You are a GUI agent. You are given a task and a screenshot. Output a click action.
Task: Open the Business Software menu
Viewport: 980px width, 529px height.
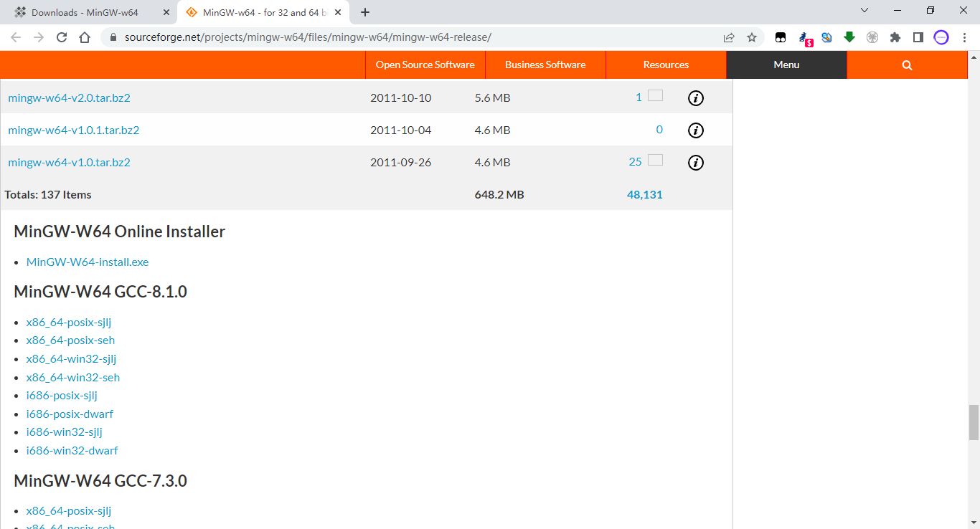point(545,65)
